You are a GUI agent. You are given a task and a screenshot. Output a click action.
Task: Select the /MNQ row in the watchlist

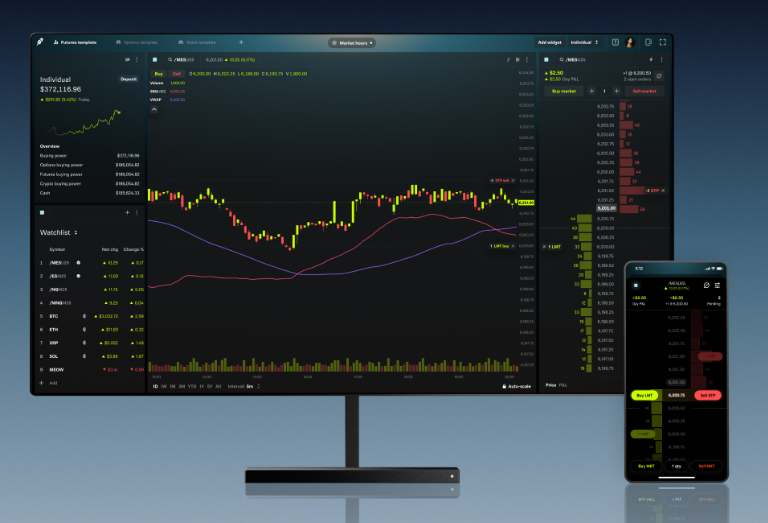click(x=91, y=303)
